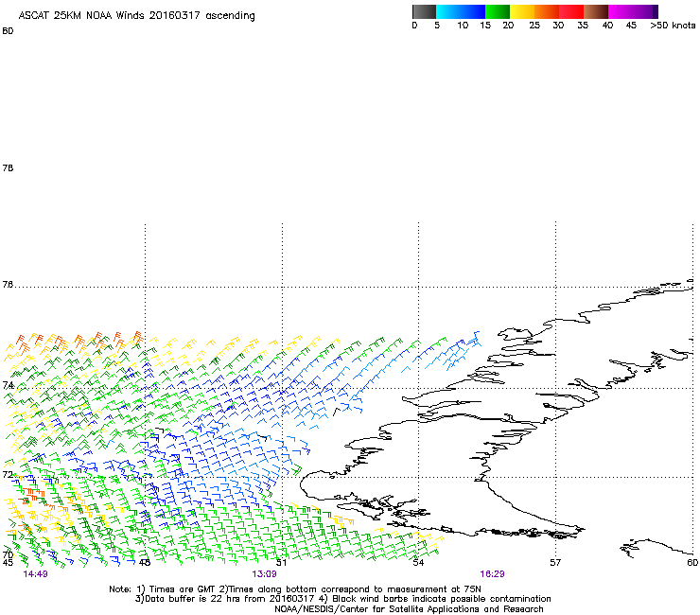Click the '40' label under the color bar
This screenshot has width=700, height=615.
click(x=607, y=26)
